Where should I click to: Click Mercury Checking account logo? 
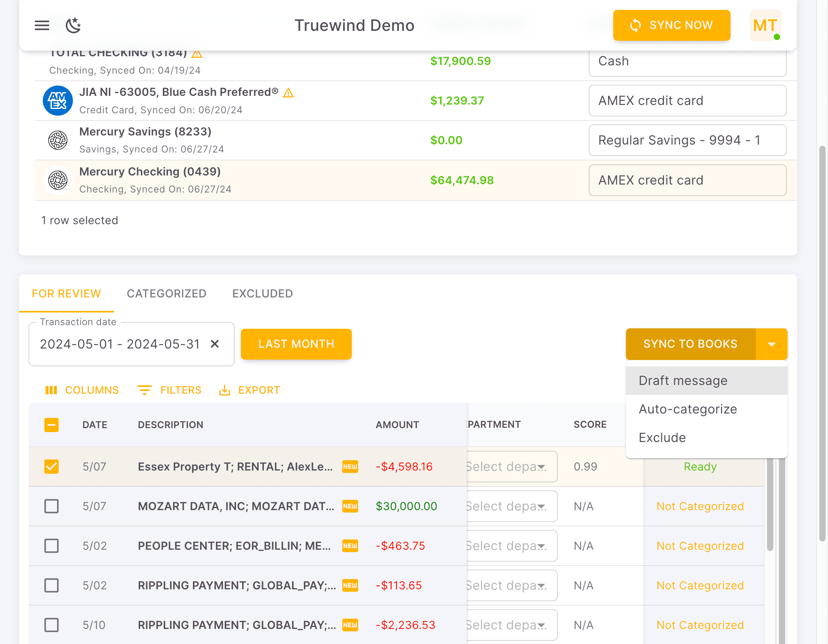[58, 180]
